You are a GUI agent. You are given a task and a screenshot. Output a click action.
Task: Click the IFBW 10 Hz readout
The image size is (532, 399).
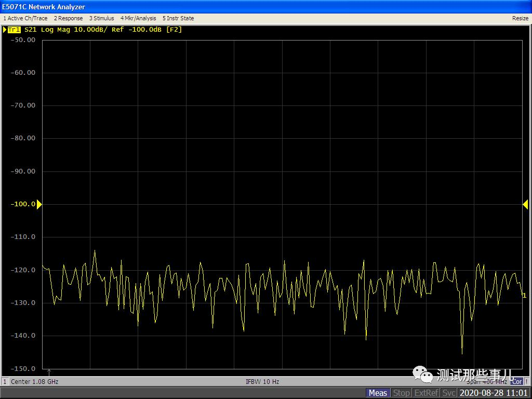click(x=262, y=382)
